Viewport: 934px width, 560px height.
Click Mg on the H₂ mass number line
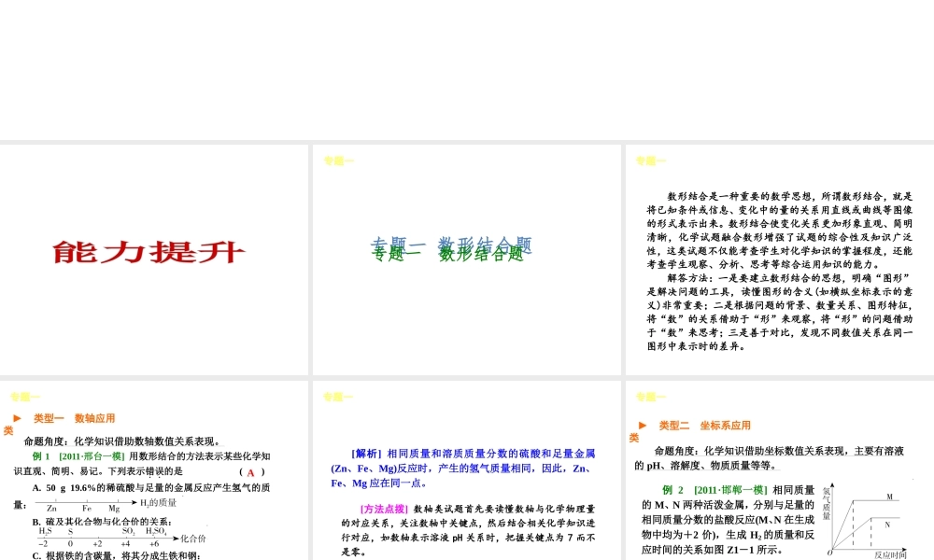point(114,509)
